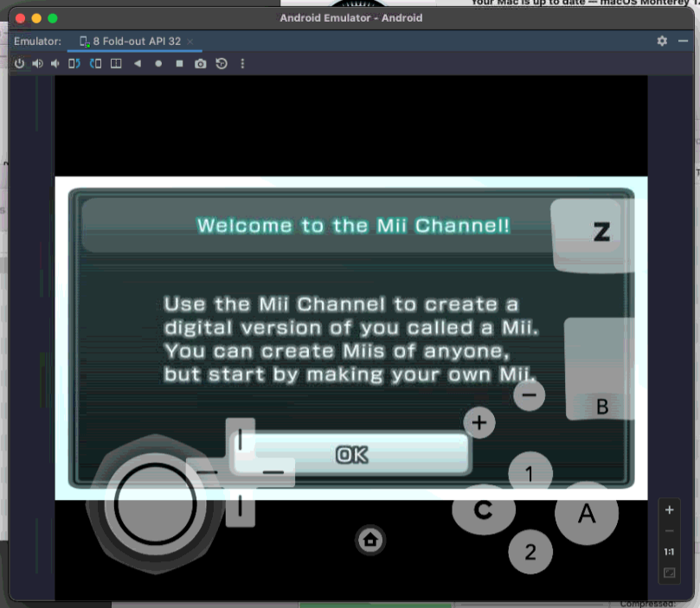700x608 pixels.
Task: Hide the emulator tool window
Action: coord(683,41)
